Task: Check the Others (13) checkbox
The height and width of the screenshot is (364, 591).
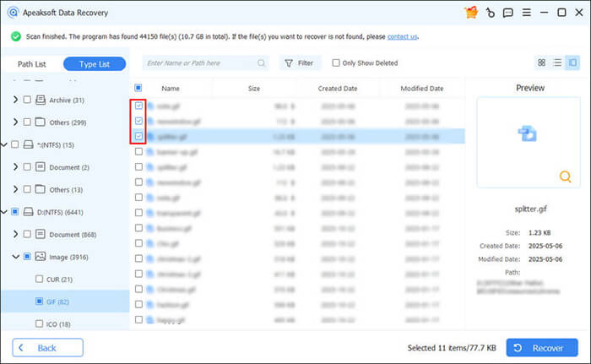Action: pos(27,189)
